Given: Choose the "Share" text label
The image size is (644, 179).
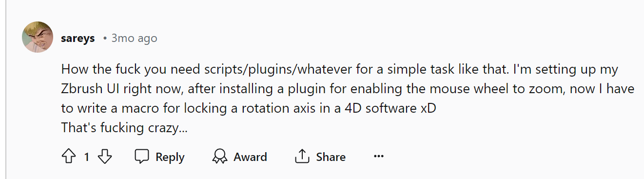Looking at the screenshot, I should (331, 157).
